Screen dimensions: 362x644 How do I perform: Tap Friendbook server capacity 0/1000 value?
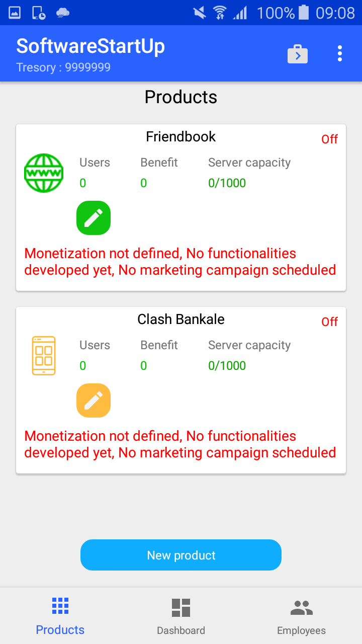coord(227,183)
